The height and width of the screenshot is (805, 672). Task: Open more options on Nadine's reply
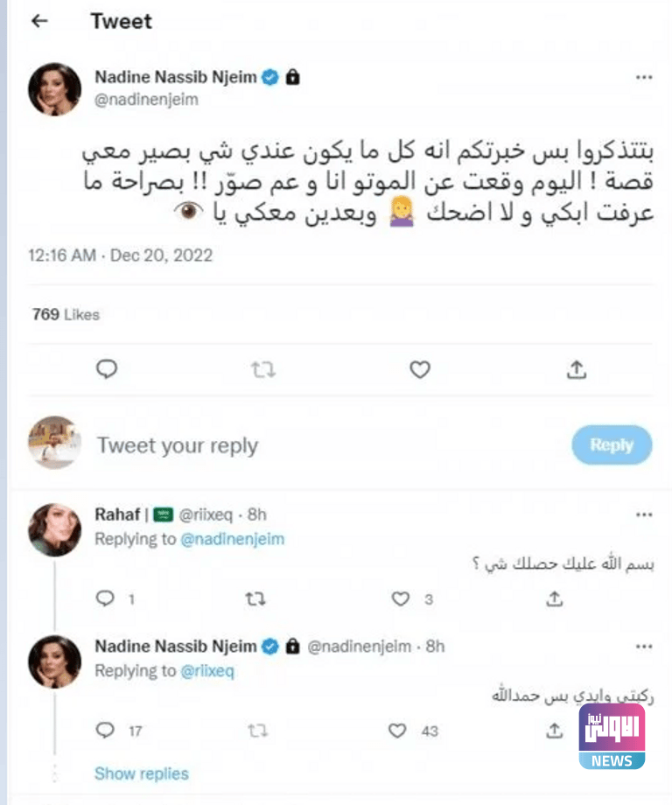pos(644,647)
